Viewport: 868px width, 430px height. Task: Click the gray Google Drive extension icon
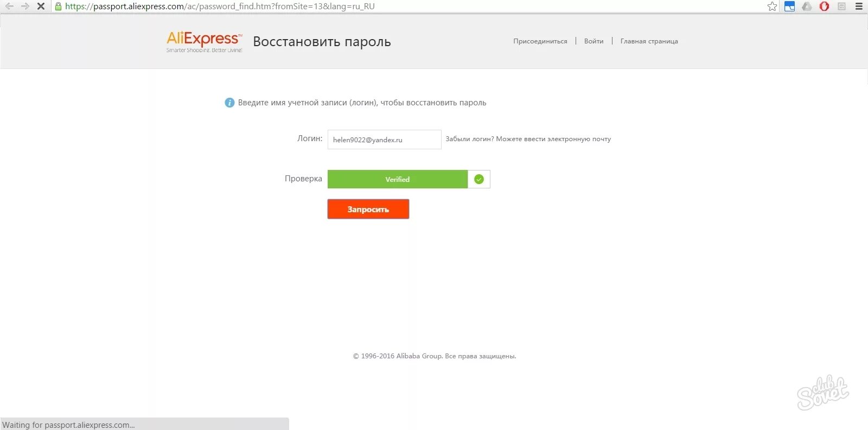click(807, 7)
